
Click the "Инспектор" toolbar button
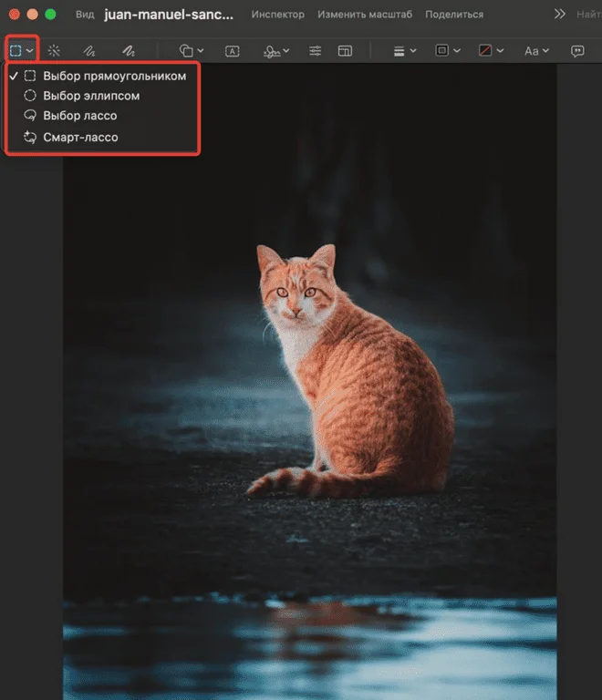click(x=278, y=15)
